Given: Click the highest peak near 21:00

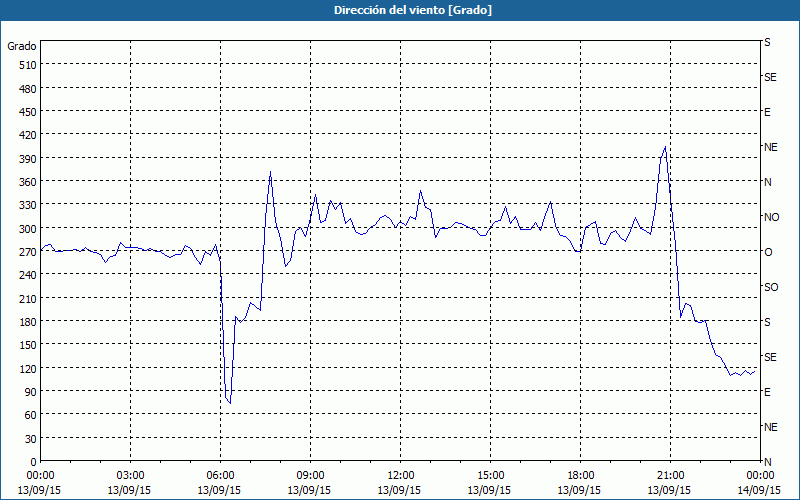Looking at the screenshot, I should pos(665,147).
